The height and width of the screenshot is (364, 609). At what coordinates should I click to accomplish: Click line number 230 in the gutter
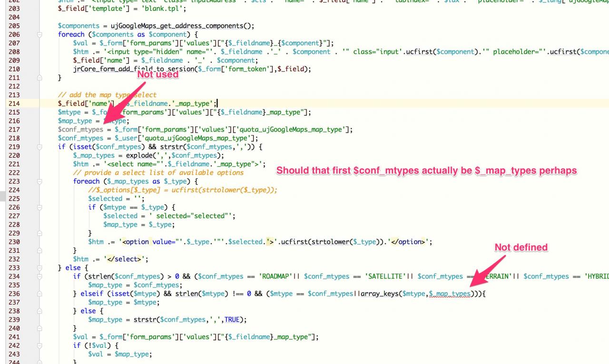[x=14, y=242]
